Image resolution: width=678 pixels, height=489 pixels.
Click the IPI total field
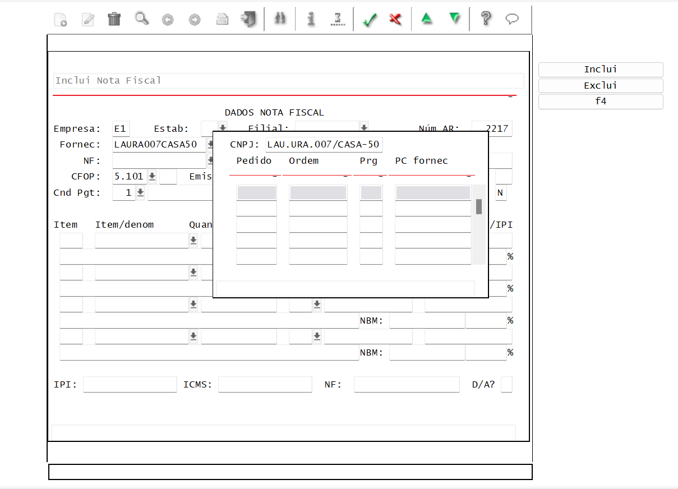point(130,384)
